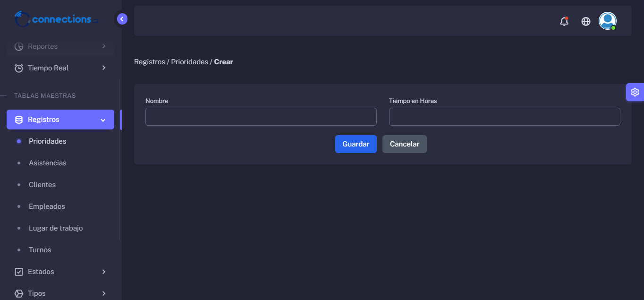Click the Tiempo Real alarm clock icon
The image size is (644, 300).
(x=19, y=68)
